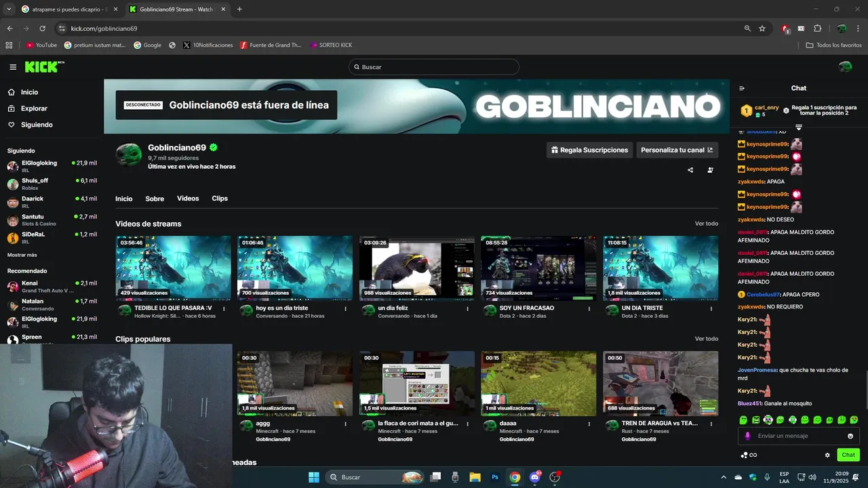Click 'Ver todo' for Clips populares

coord(707,339)
